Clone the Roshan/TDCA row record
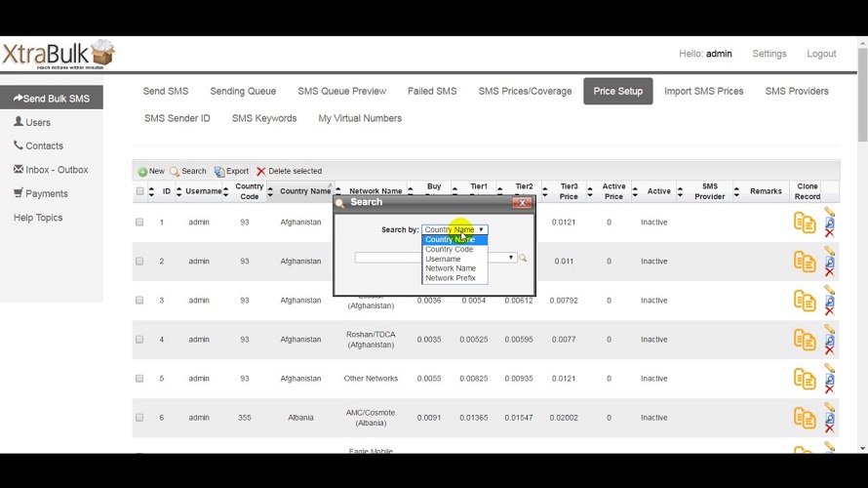Image resolution: width=868 pixels, height=488 pixels. point(805,340)
